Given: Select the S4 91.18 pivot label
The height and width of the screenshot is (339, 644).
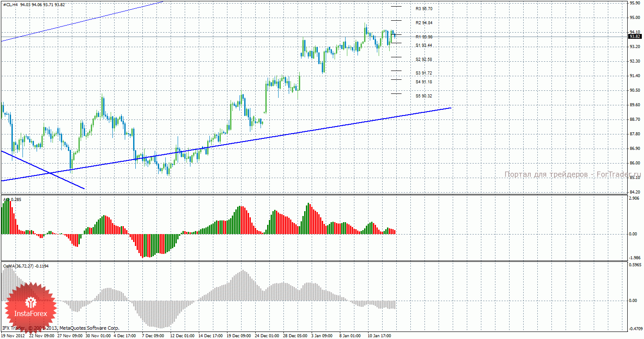Looking at the screenshot, I should pos(424,82).
